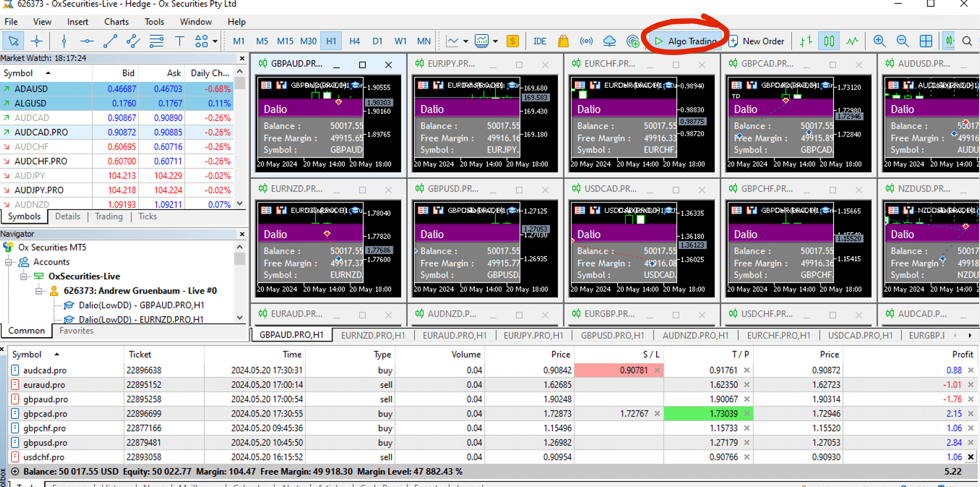
Task: Open the chart type dropdown arrow
Action: 466,41
